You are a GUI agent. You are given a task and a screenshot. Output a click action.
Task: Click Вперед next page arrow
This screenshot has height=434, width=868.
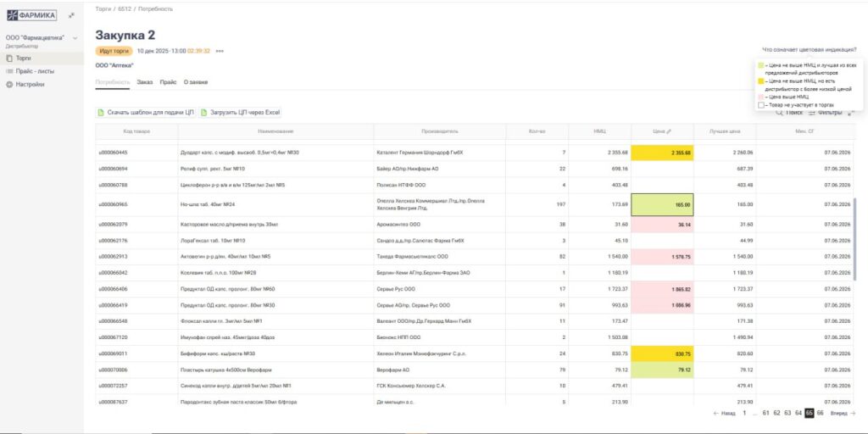[843, 413]
